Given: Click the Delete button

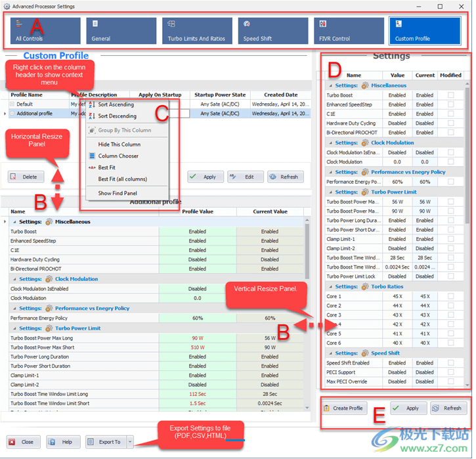Looking at the screenshot, I should point(26,177).
